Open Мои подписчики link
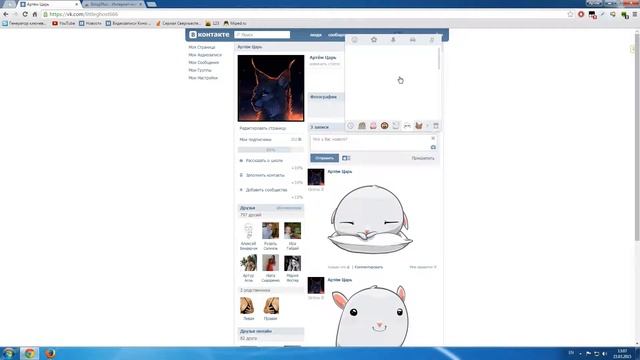This screenshot has height=360, width=640. coord(256,140)
